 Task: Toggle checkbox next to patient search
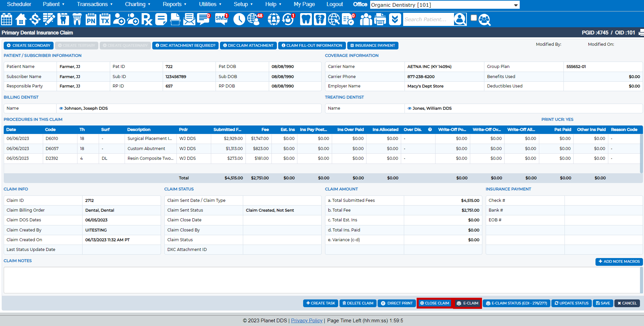point(474,18)
